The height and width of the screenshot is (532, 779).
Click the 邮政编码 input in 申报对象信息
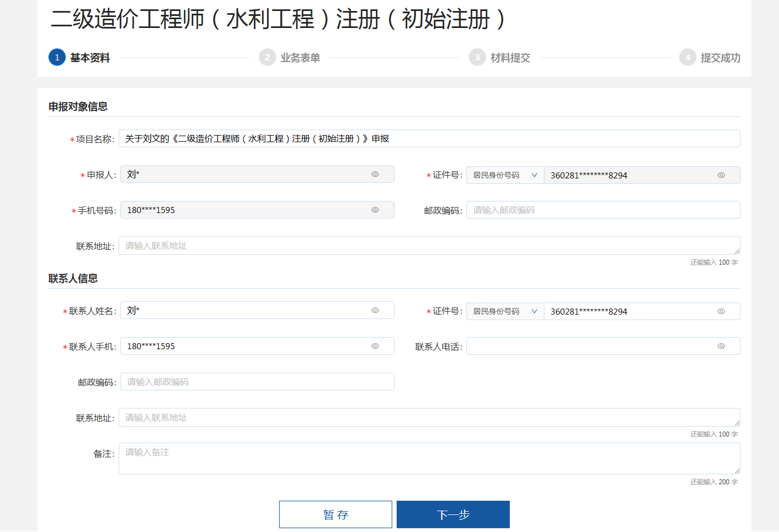[x=603, y=210]
